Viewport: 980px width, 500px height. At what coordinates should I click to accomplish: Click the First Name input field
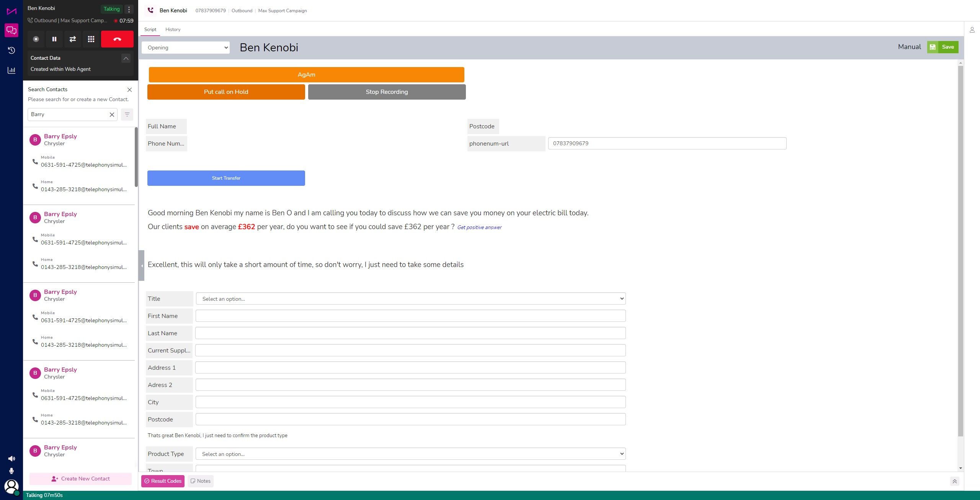pos(410,316)
